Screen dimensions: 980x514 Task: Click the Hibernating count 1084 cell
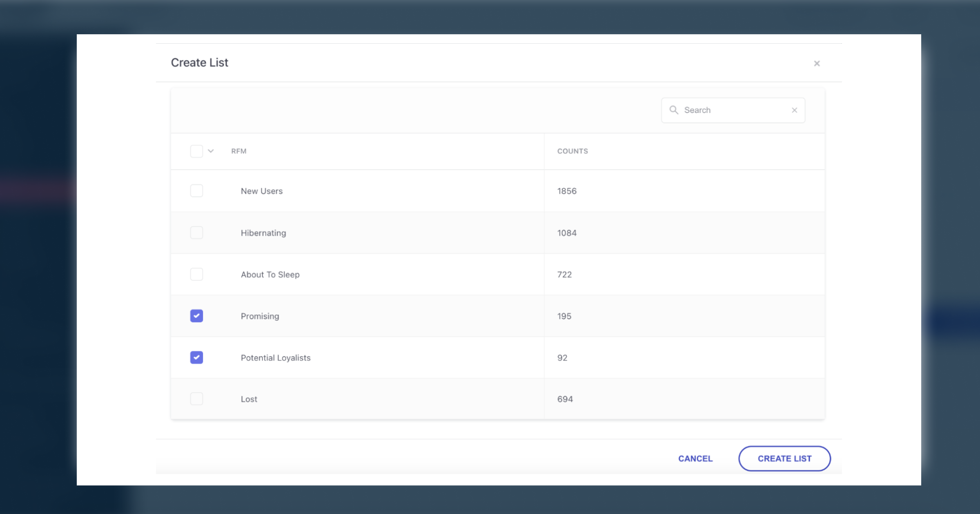click(567, 233)
